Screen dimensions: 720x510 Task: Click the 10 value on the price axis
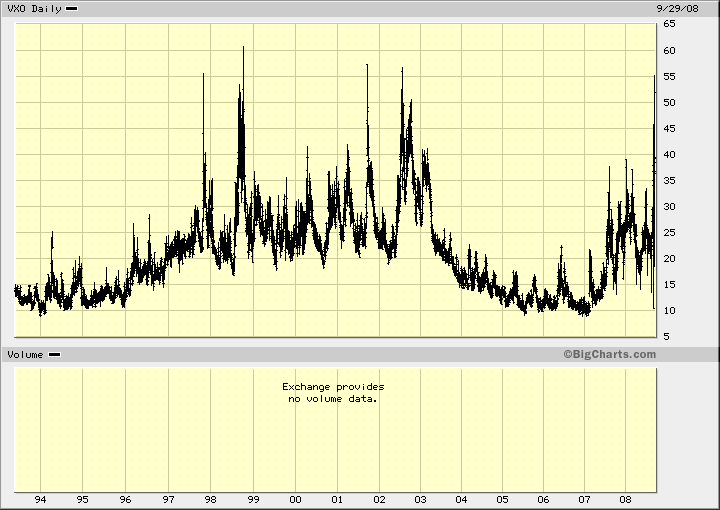(x=669, y=311)
